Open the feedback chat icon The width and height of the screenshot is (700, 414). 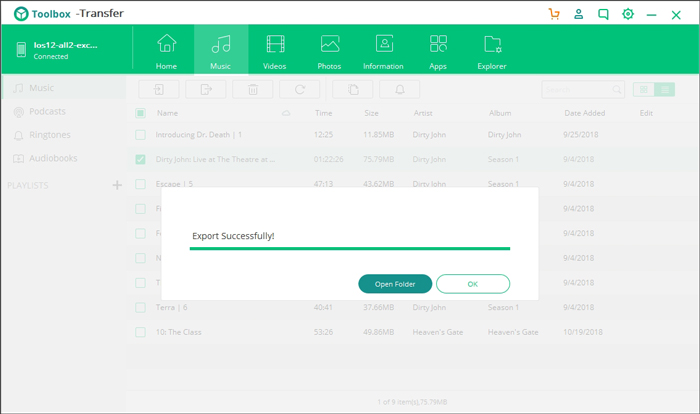[x=603, y=14]
